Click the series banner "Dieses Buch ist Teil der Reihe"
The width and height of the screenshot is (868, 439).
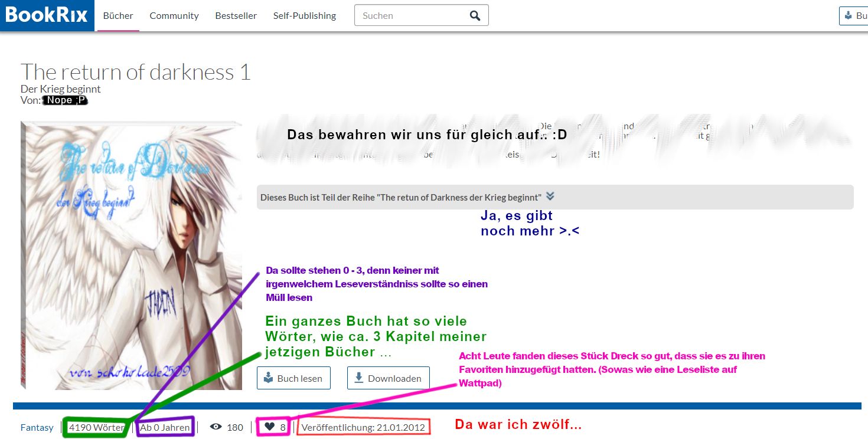[x=555, y=197]
